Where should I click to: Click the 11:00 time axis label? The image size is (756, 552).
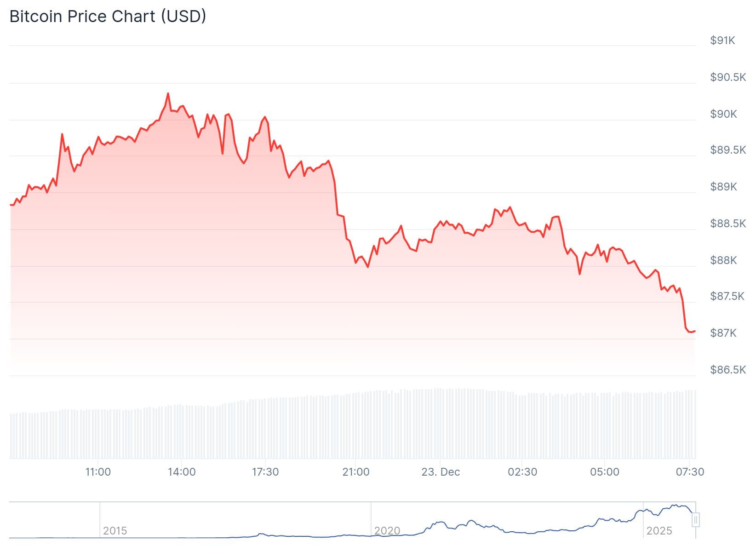(98, 472)
